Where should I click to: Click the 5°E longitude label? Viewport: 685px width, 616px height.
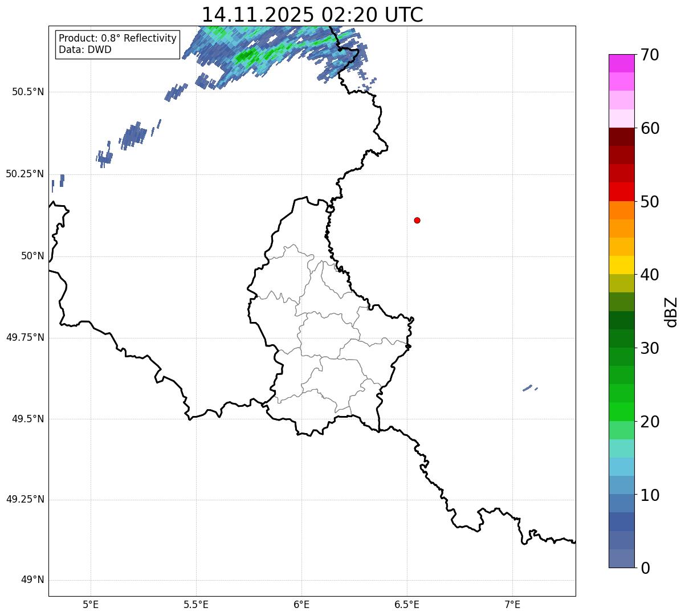point(91,604)
